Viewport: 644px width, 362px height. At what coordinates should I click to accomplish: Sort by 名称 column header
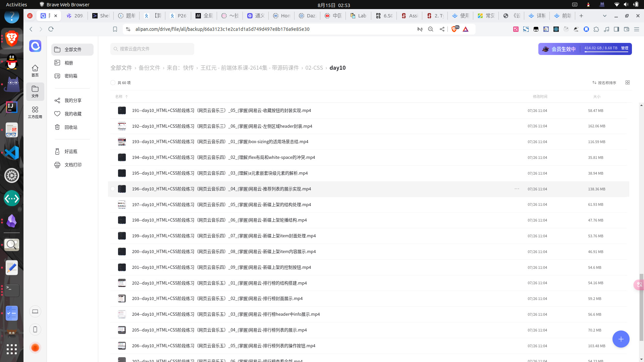[121, 97]
